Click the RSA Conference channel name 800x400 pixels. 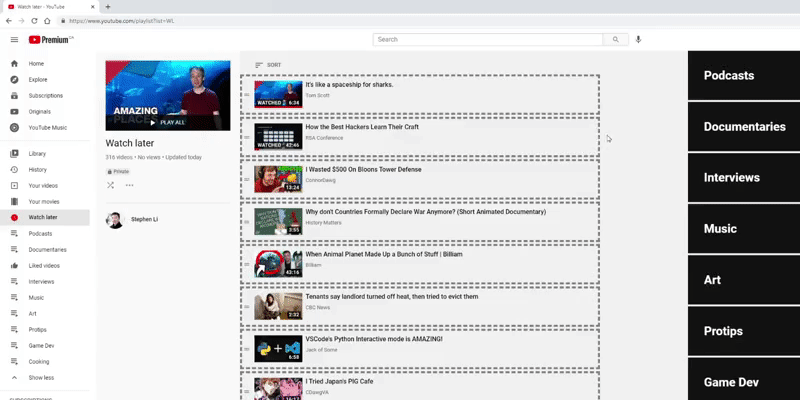[324, 138]
